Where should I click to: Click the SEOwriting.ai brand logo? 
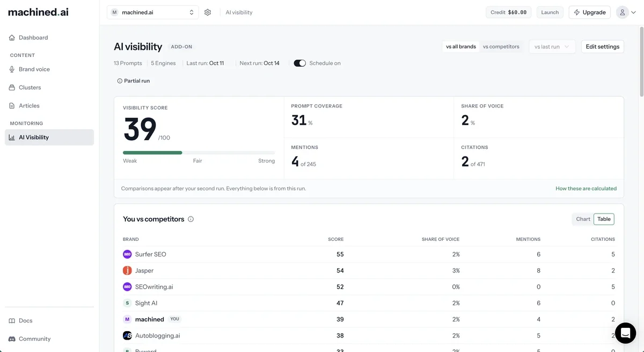click(x=127, y=286)
